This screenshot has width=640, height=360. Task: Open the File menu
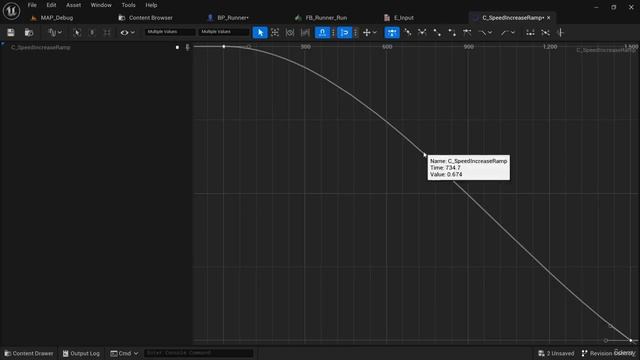[x=32, y=5]
